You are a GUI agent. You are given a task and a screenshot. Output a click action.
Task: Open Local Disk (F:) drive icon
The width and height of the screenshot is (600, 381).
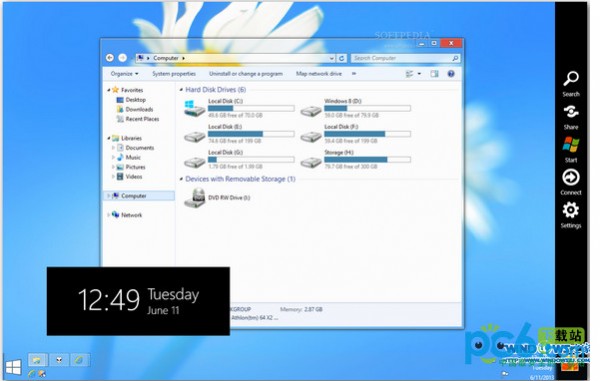click(x=311, y=136)
